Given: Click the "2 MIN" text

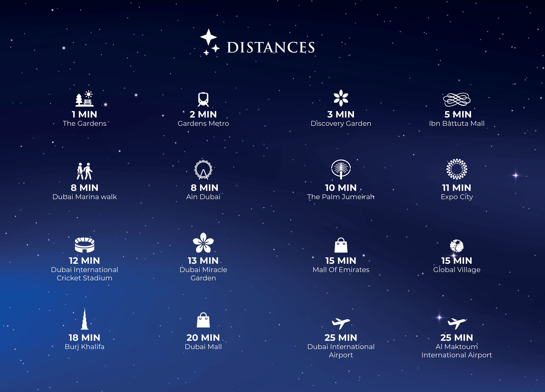Looking at the screenshot, I should click(x=203, y=114).
